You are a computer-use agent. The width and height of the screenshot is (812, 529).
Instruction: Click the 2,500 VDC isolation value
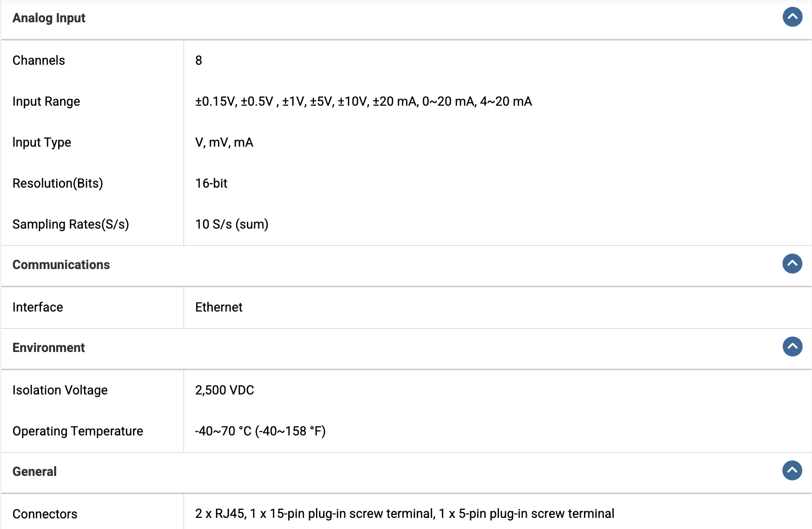[x=224, y=390]
